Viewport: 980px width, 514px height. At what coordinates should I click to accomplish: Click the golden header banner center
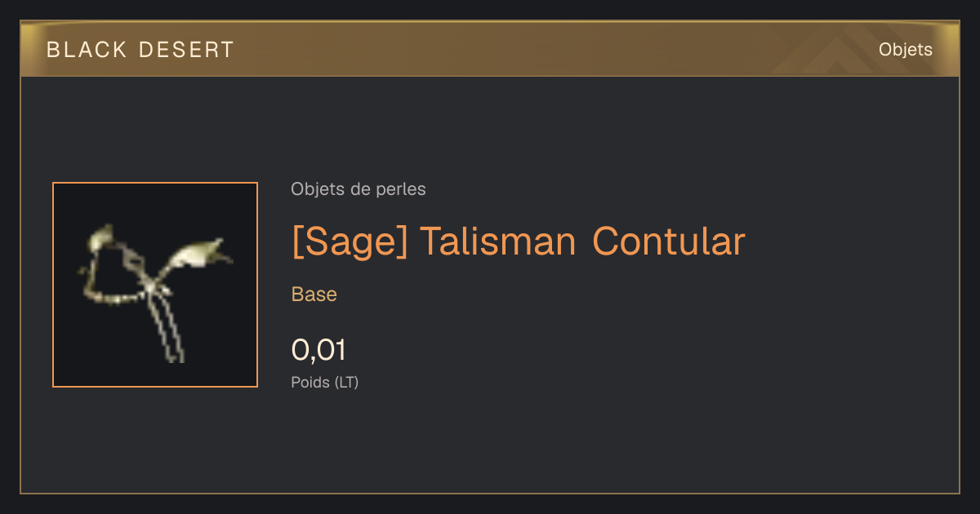click(x=490, y=49)
